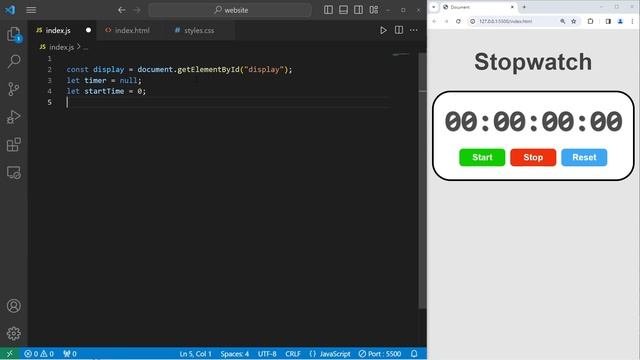The width and height of the screenshot is (640, 360).
Task: Click the Ln 5, Col 1 status entry
Action: (196, 353)
